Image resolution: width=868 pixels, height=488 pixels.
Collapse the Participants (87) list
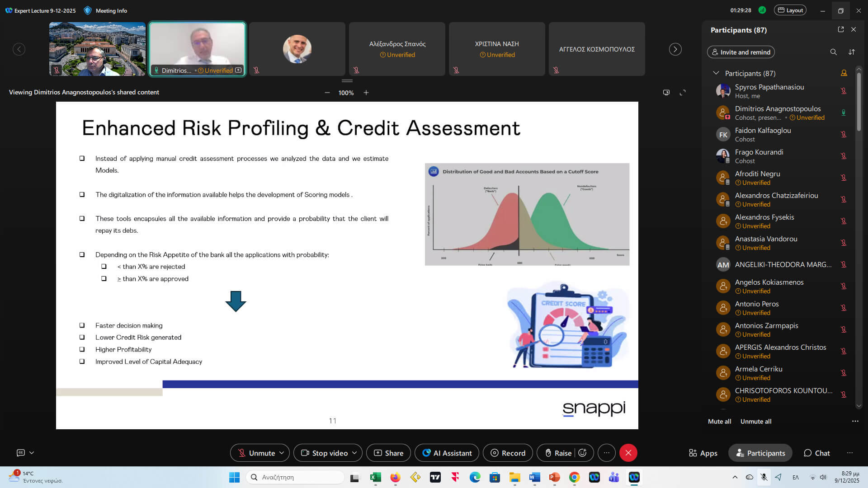point(716,73)
